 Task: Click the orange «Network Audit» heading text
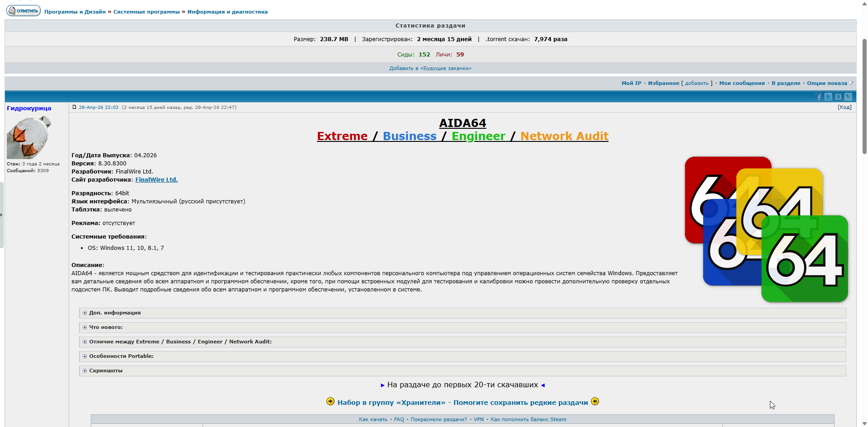coord(564,136)
